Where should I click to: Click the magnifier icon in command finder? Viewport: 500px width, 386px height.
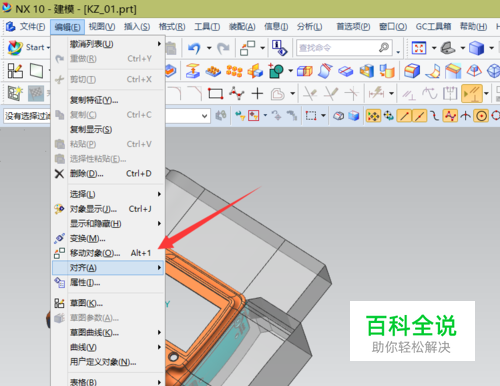click(384, 48)
